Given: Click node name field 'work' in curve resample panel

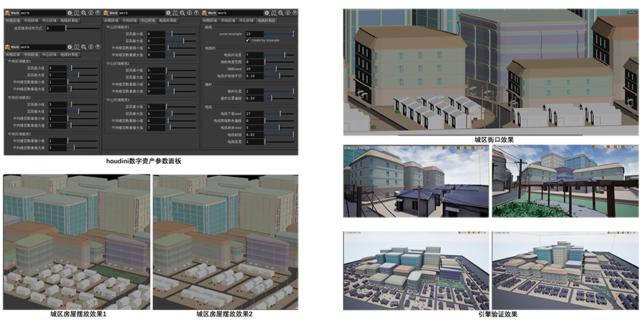Looking at the screenshot, I should pos(241,13).
